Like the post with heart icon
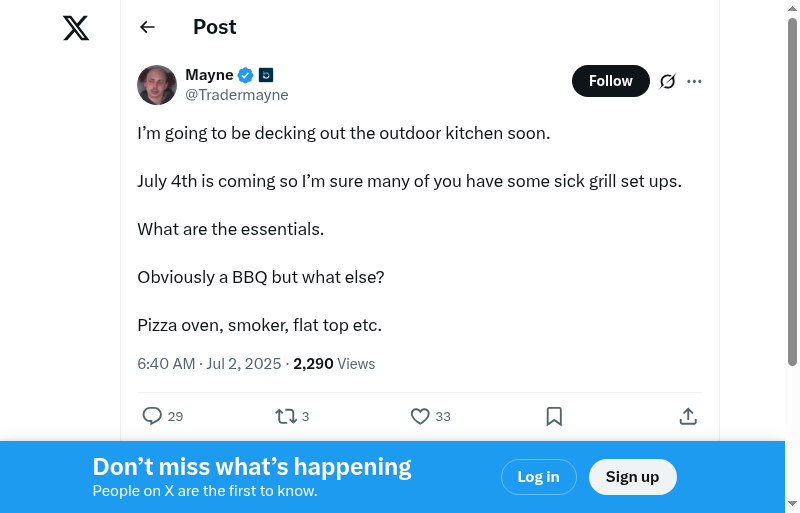800x513 pixels. pos(420,416)
